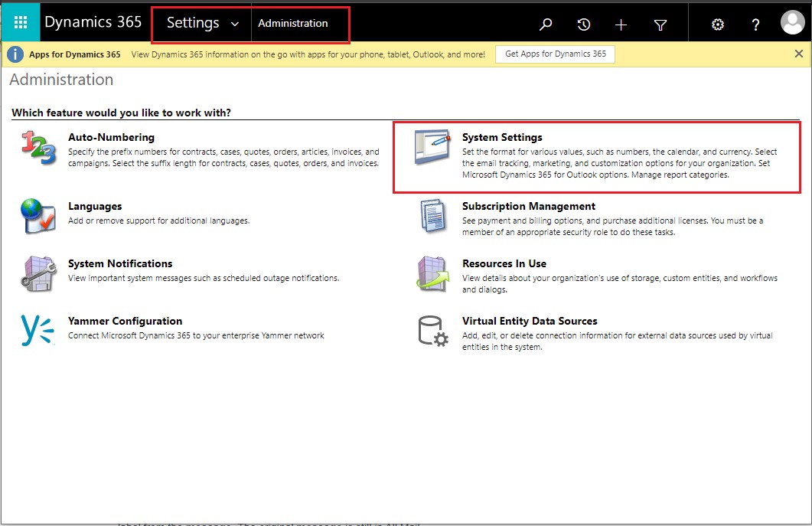The width and height of the screenshot is (812, 526).
Task: Click Get Apps for Dynamics 365 button
Action: pyautogui.click(x=555, y=54)
